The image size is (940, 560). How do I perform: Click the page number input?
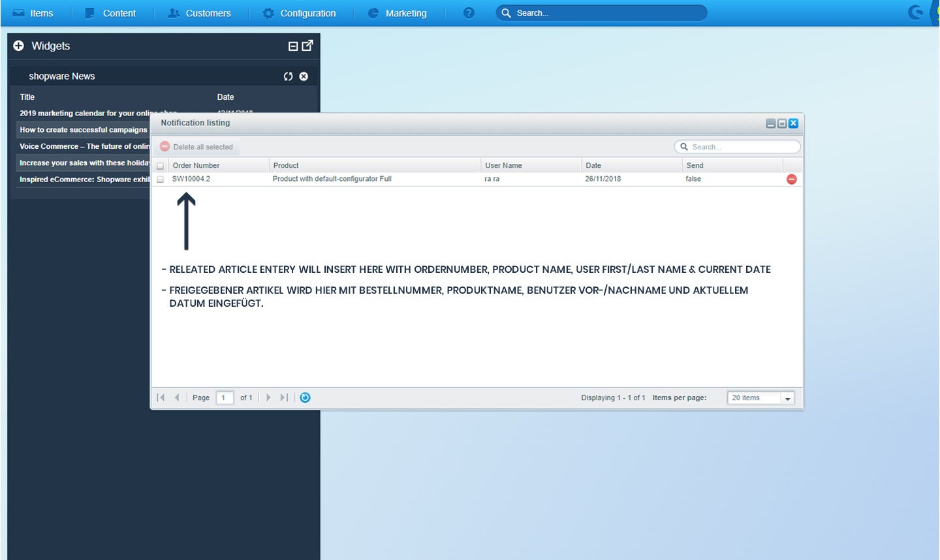click(225, 397)
